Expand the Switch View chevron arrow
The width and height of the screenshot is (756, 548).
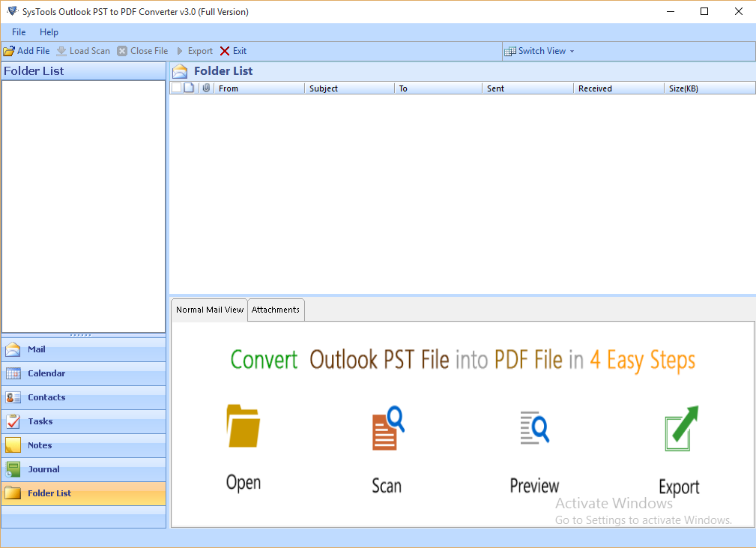coord(572,51)
